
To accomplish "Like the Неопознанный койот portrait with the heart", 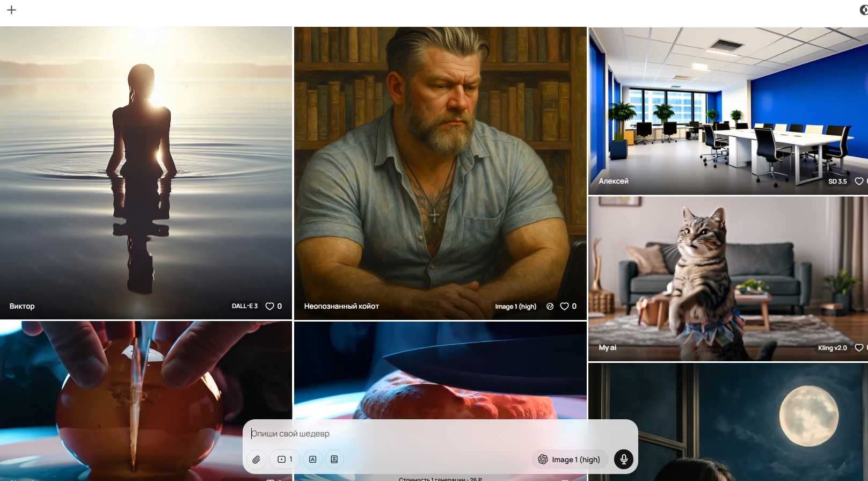I will [x=564, y=306].
